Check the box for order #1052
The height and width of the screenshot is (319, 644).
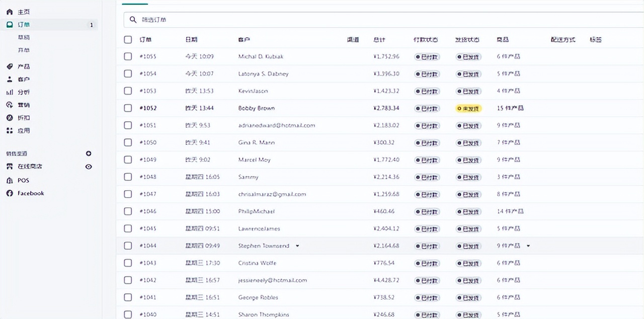pyautogui.click(x=128, y=108)
